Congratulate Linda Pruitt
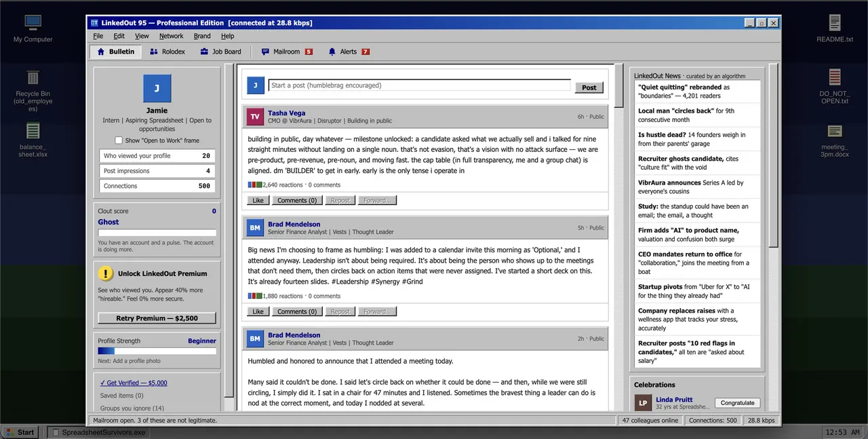 pos(737,403)
